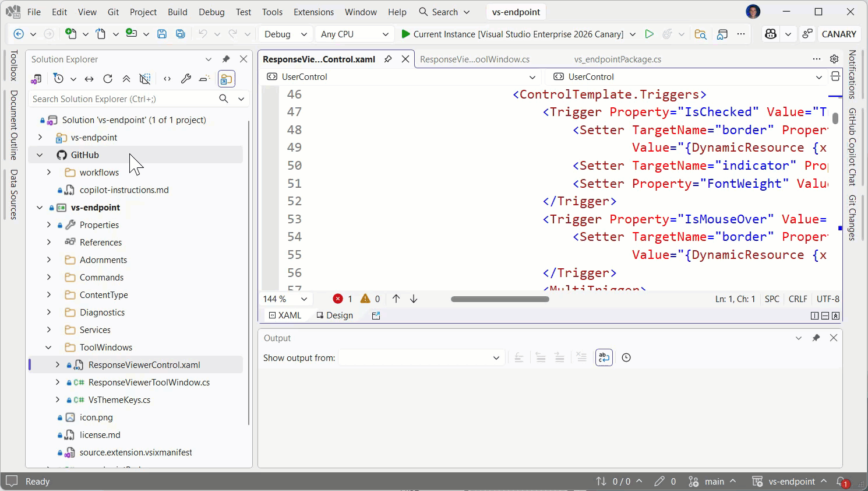
Task: Open the Debug configuration dropdown
Action: tap(285, 34)
